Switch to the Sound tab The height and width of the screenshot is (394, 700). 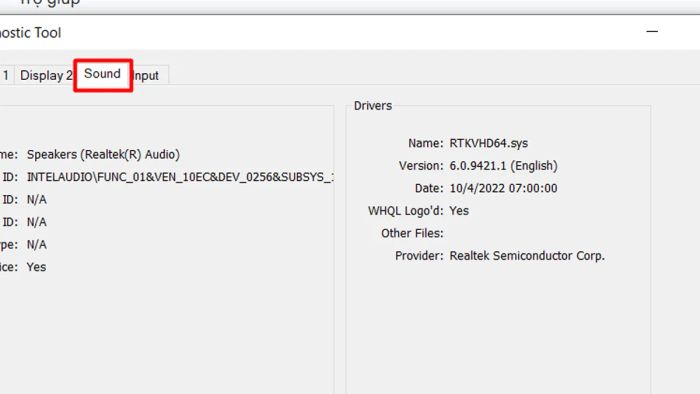(x=103, y=74)
